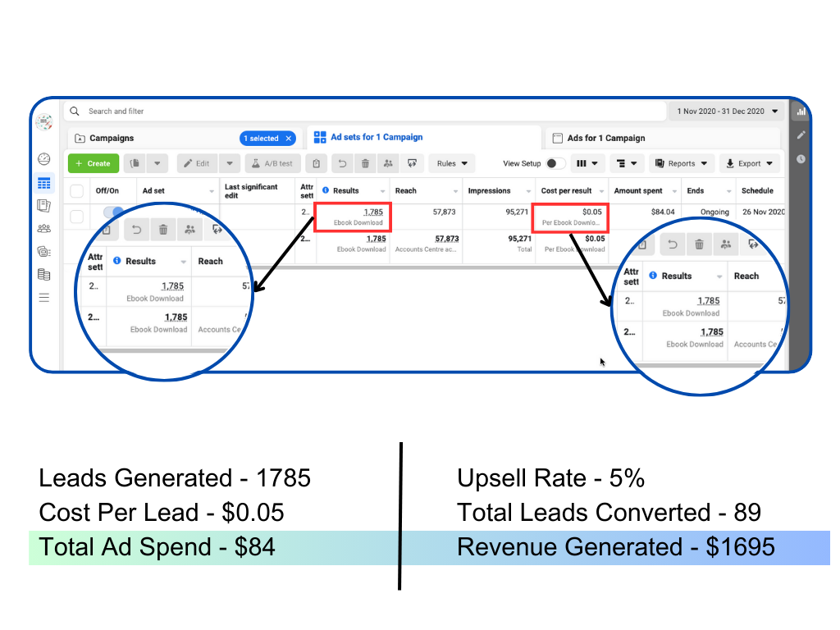The width and height of the screenshot is (840, 630).
Task: Toggle the ad set Off/On switch
Action: [x=114, y=212]
